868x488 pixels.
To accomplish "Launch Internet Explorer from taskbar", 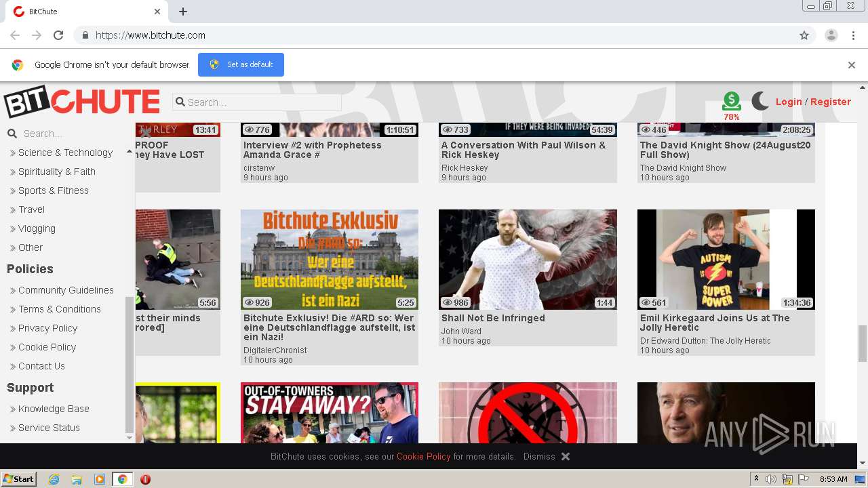I will [54, 479].
